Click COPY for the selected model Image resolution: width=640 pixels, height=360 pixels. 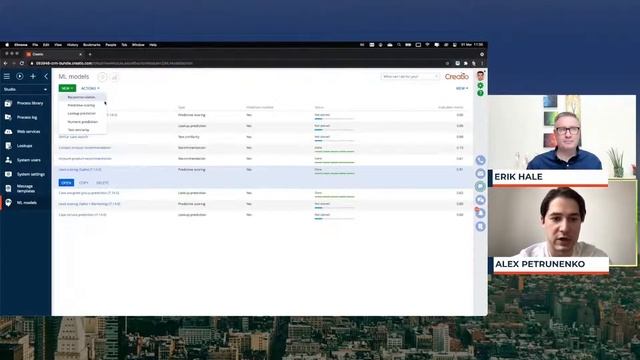point(84,183)
